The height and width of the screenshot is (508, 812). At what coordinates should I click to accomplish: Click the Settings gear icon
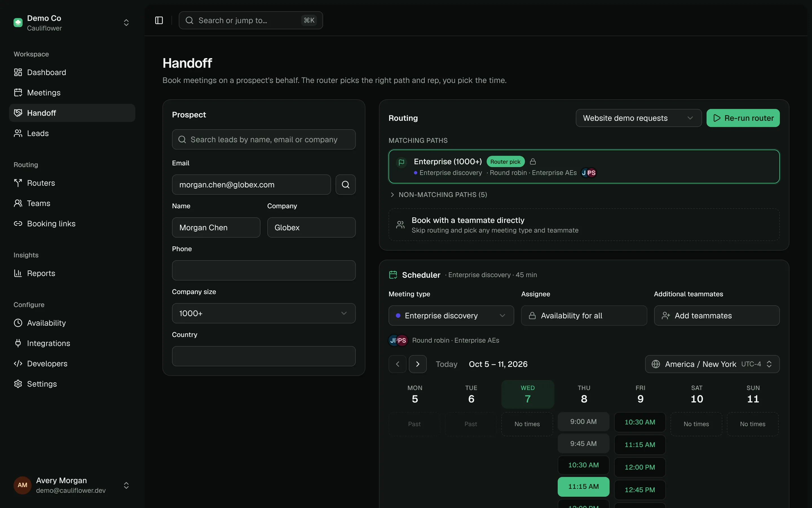tap(18, 384)
